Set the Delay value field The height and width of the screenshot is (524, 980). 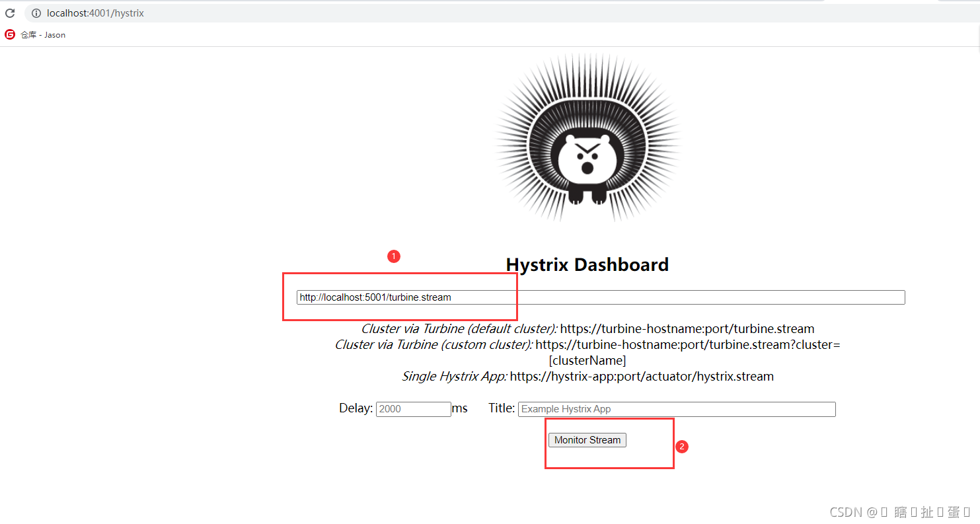click(414, 409)
